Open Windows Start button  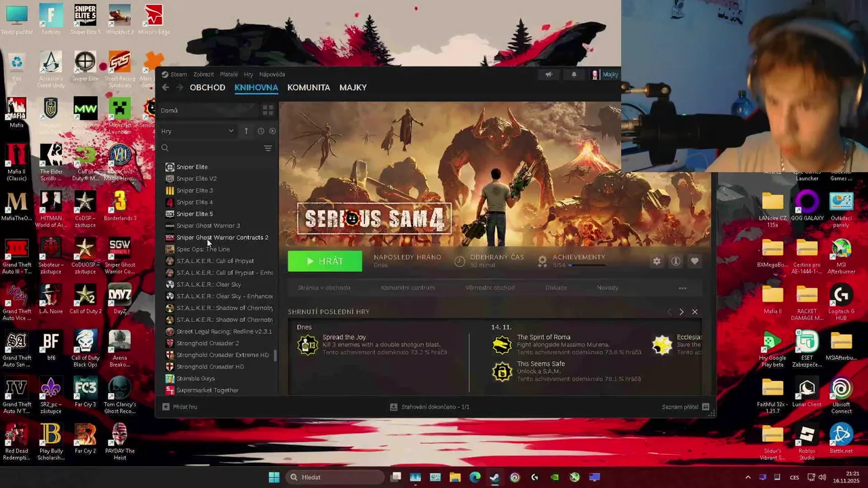coord(274,477)
